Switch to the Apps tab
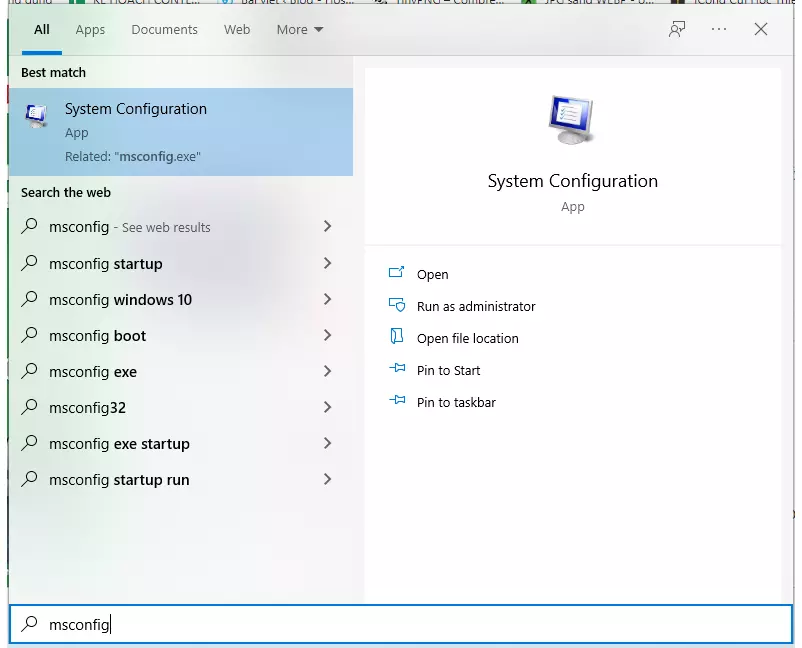 (90, 30)
